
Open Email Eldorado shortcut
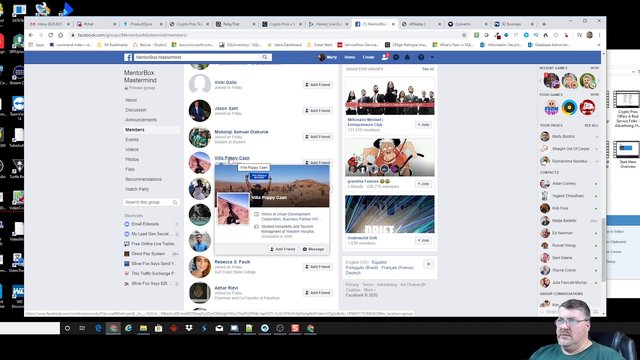tap(145, 224)
